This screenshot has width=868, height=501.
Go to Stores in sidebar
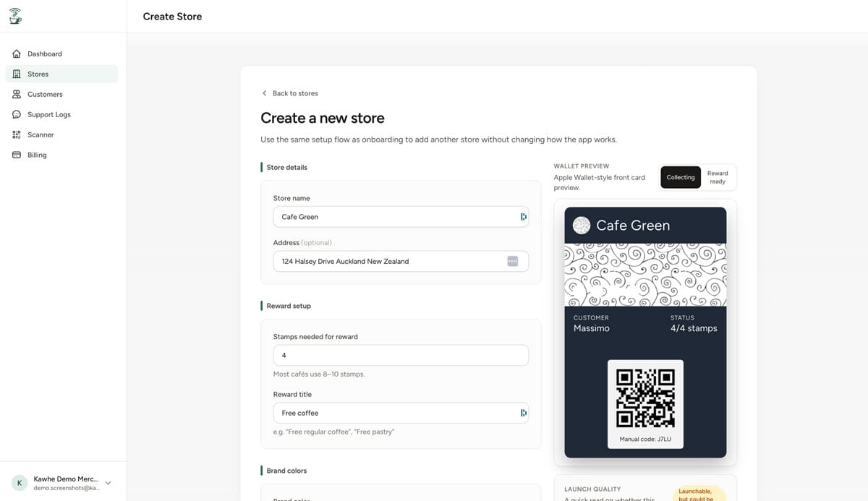point(62,74)
